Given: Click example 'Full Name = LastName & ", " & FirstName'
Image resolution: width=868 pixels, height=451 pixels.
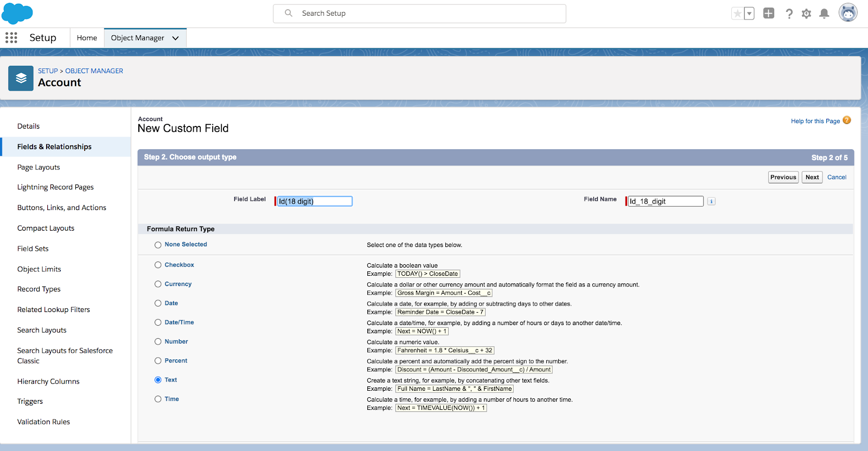Looking at the screenshot, I should 455,389.
